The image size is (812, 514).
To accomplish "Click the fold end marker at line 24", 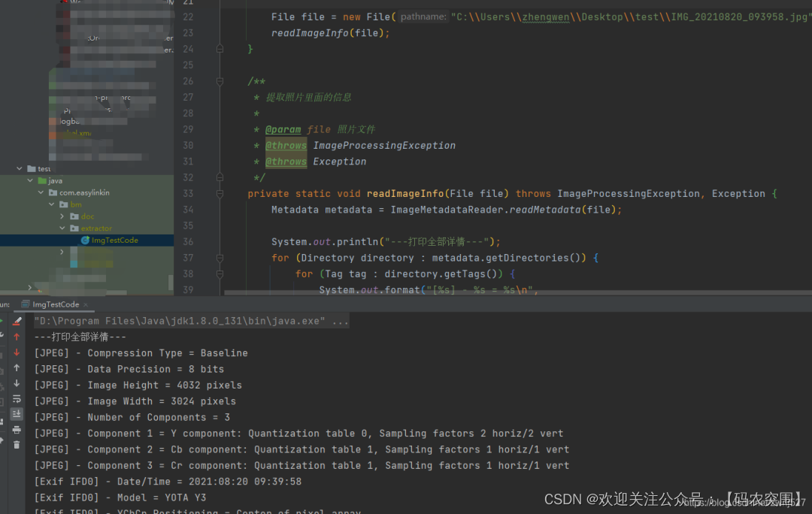I will click(x=220, y=49).
